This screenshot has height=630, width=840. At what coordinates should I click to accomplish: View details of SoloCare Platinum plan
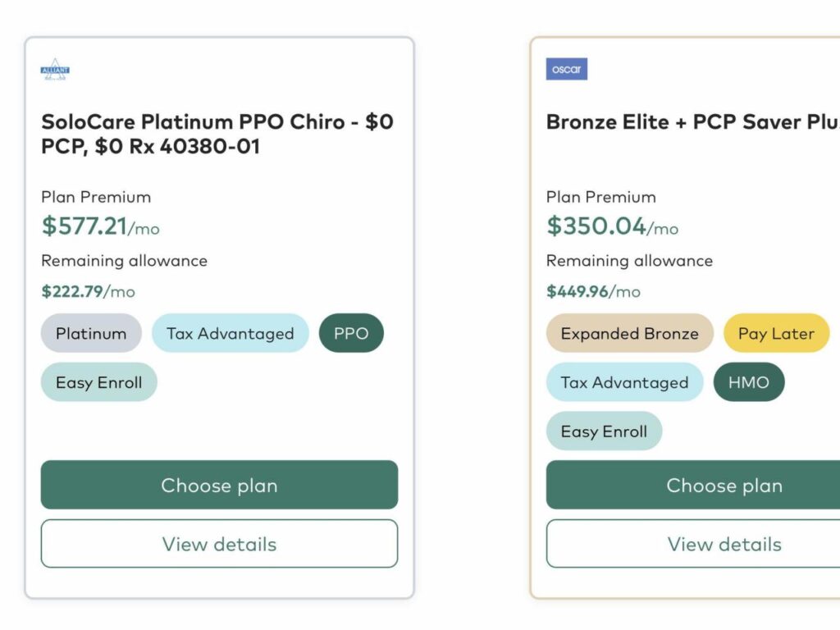[219, 544]
